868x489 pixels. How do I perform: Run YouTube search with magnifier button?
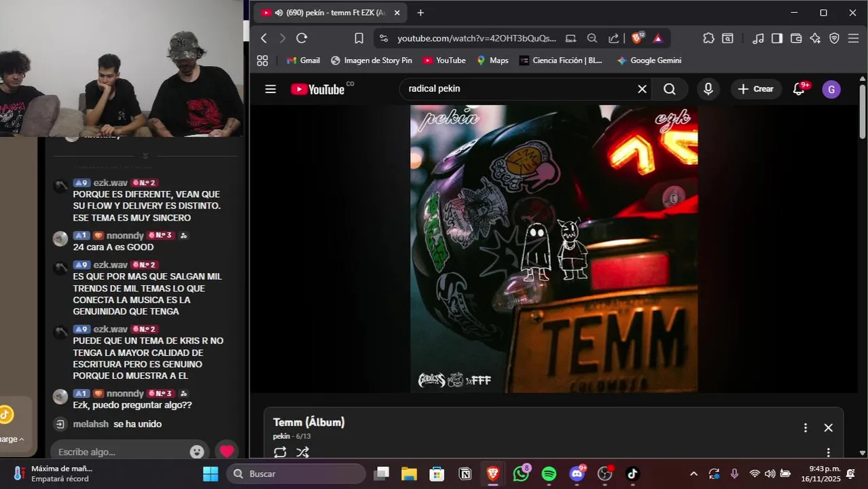(x=670, y=89)
